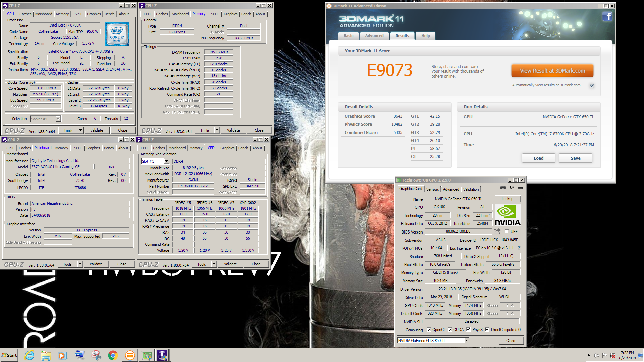This screenshot has height=362, width=644.
Task: Click Close in the SPD CPU-Z window
Action: (x=256, y=264)
